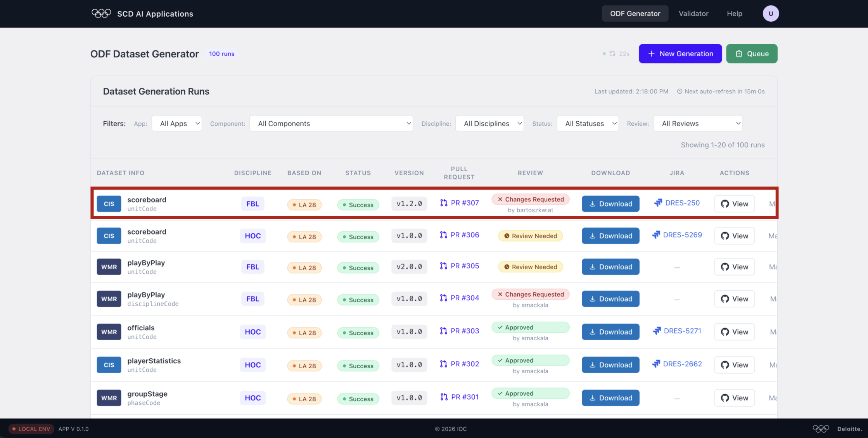868x438 pixels.
Task: Open the All Disciplines filter dropdown
Action: coord(489,124)
